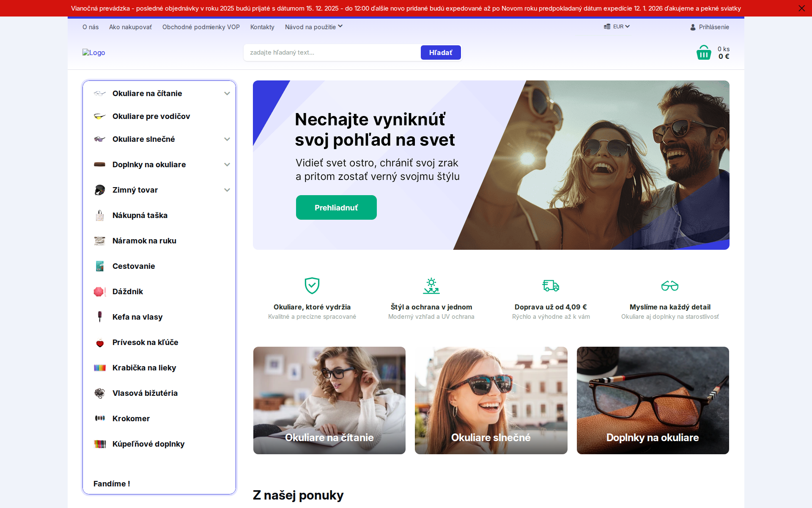Open the shopping cart basket icon

click(703, 52)
